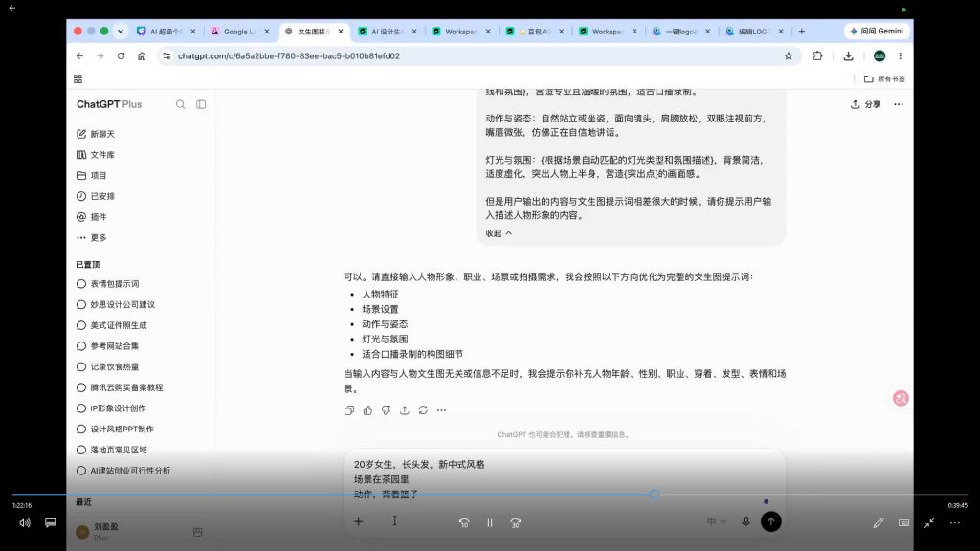The width and height of the screenshot is (980, 551).
Task: Open pinned chat 表情包提示词
Action: pos(107,283)
